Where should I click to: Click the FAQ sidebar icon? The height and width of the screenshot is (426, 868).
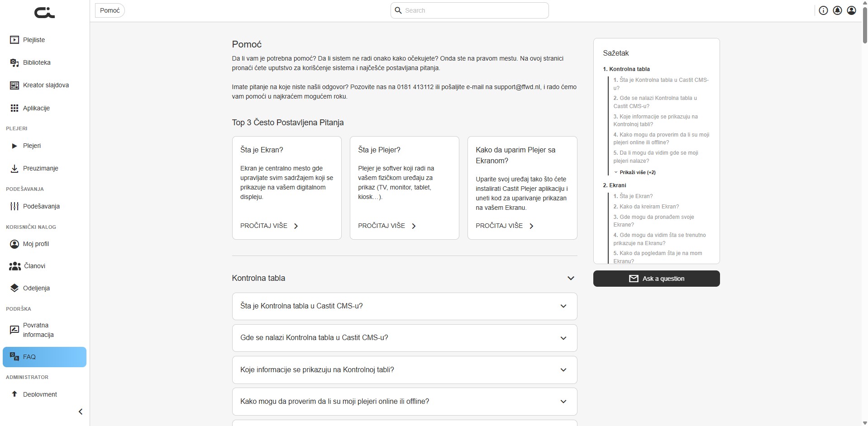14,356
